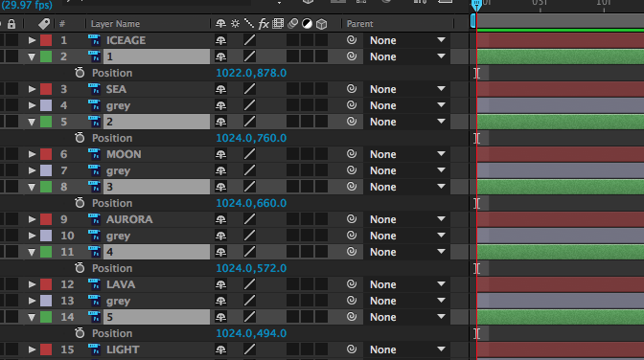Viewport: 644px width, 360px height.
Task: Toggle the quality switch for SEA layer
Action: 249,89
